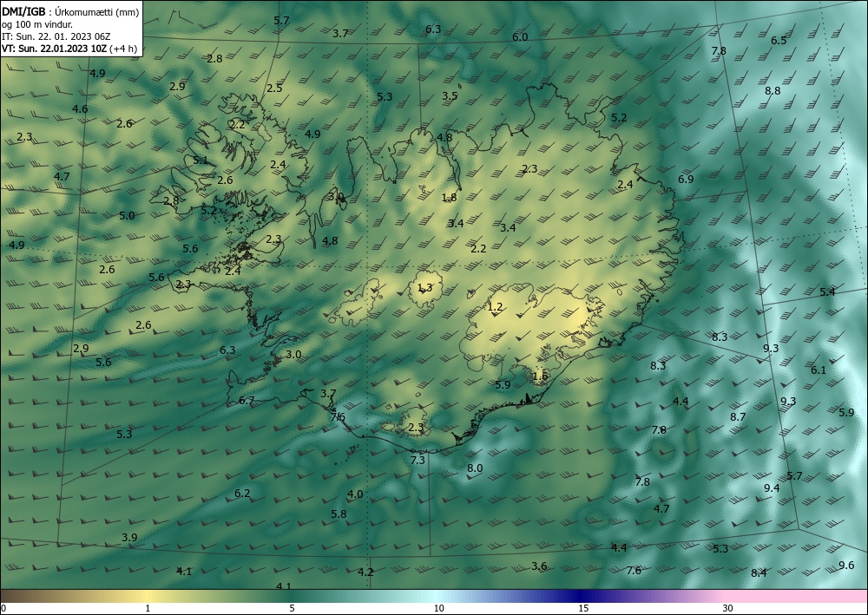Viewport: 868px width, 615px height.
Task: Click the 'IT: Sun. 22. 01. 2023 06Z' line
Action: (56, 36)
